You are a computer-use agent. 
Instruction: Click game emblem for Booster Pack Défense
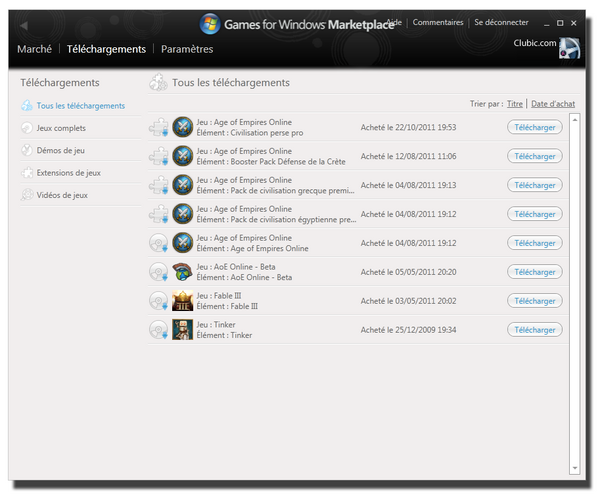(x=183, y=156)
